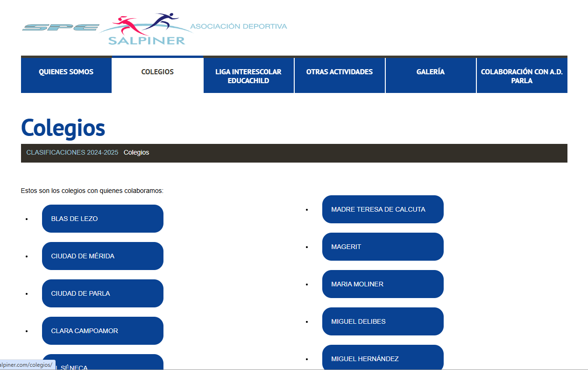Select the Magerit school button

point(383,247)
